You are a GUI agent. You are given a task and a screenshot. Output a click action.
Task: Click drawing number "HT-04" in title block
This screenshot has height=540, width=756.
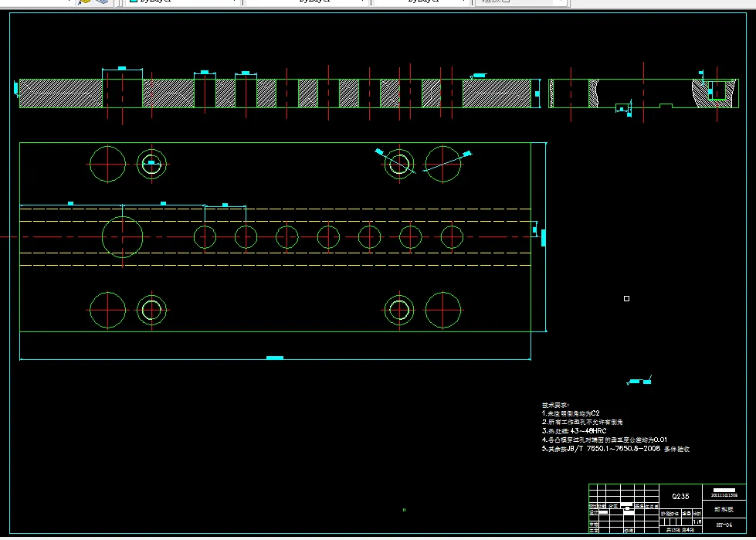coord(724,525)
